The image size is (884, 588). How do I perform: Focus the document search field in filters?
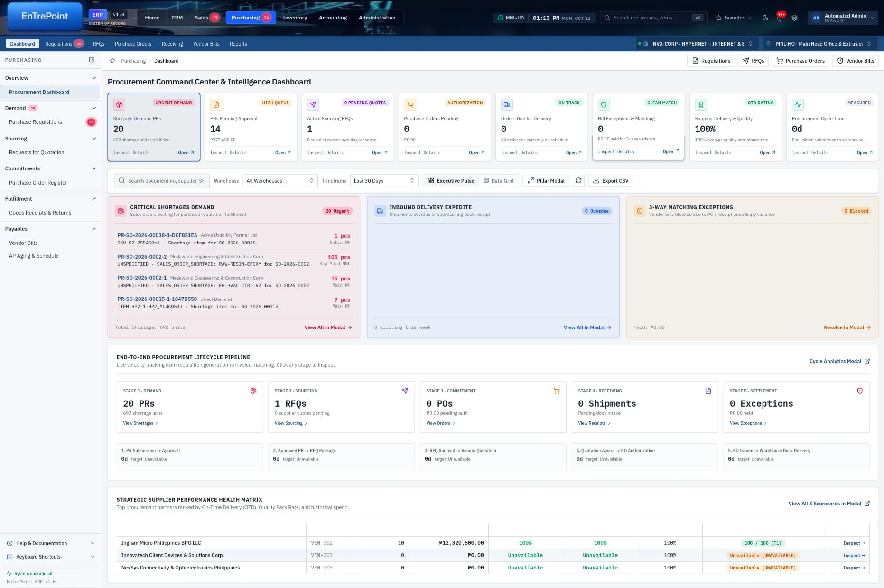(161, 181)
